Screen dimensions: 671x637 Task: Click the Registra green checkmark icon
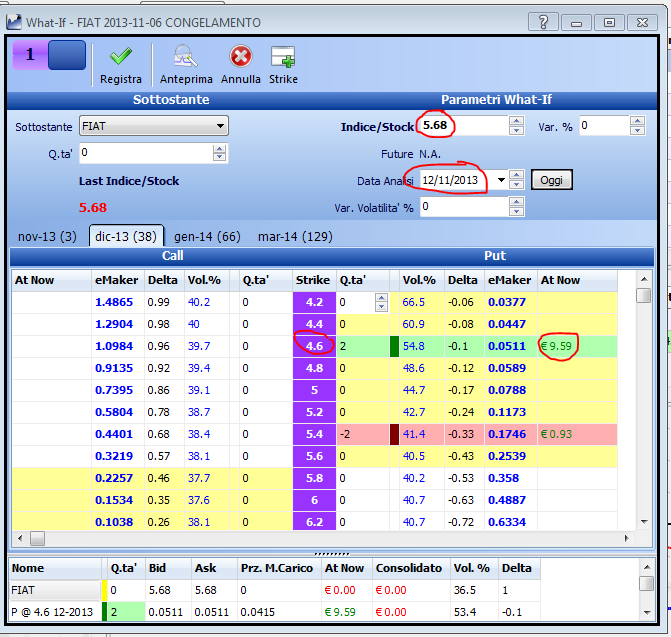121,56
